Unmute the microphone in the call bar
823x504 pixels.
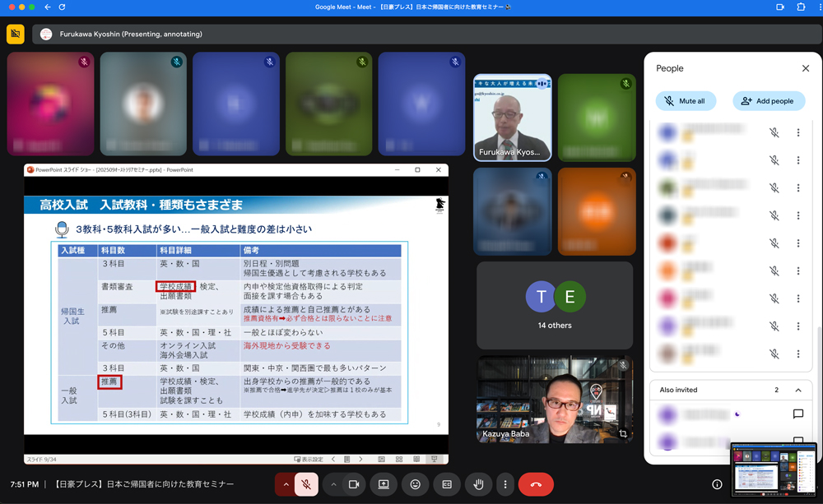pos(306,484)
